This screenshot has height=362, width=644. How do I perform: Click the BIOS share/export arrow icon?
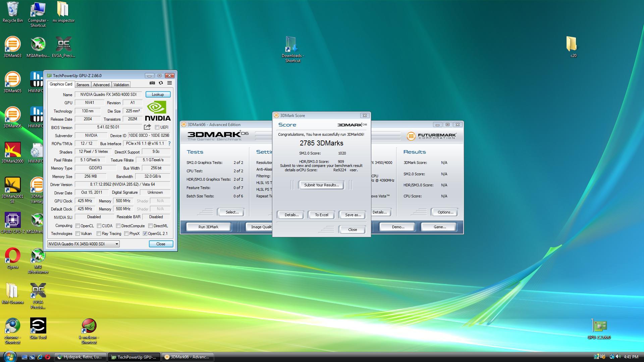[147, 127]
